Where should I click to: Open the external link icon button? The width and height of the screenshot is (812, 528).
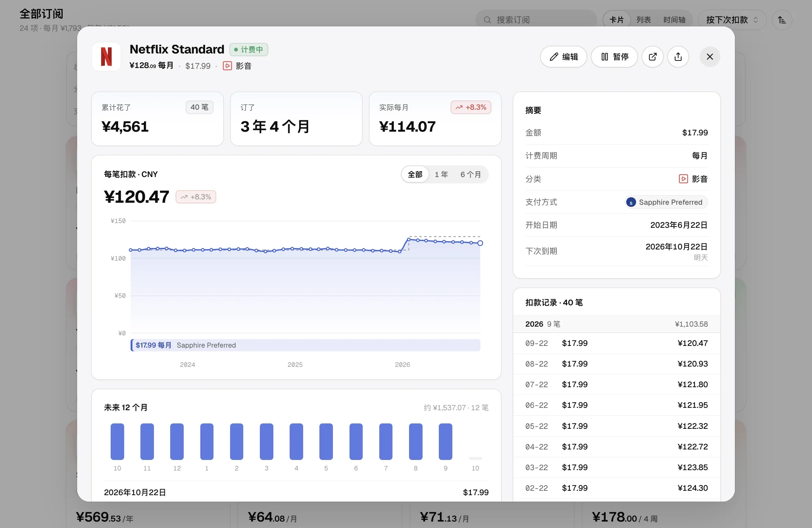[x=652, y=57]
